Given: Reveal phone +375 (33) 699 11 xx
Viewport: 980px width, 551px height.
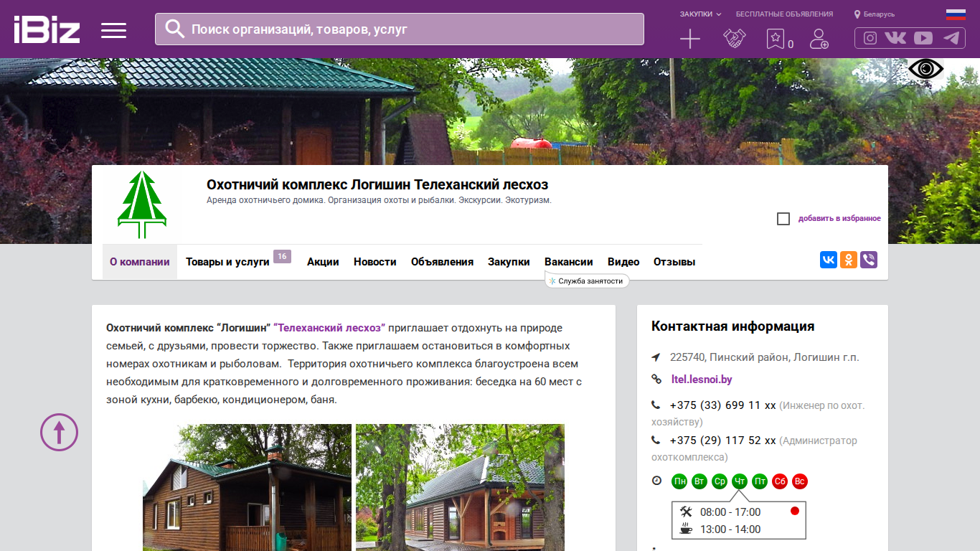Looking at the screenshot, I should (723, 405).
